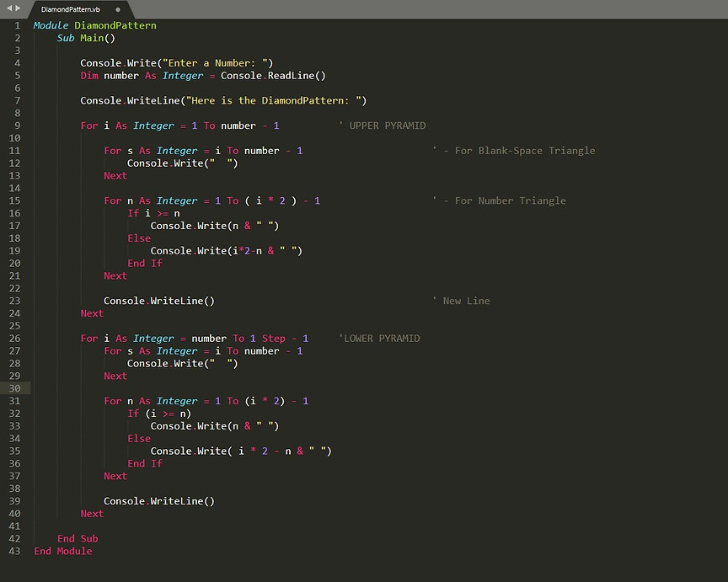Click 'Step' keyword on line 26

[274, 339]
